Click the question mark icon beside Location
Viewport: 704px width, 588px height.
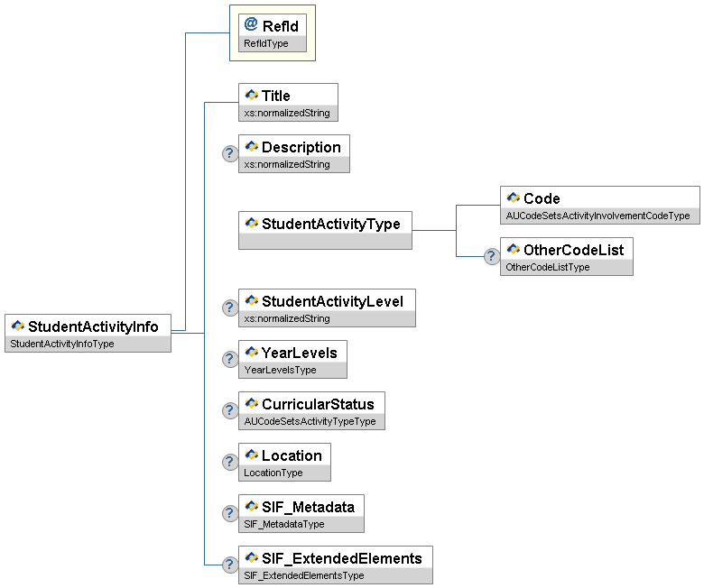[230, 462]
